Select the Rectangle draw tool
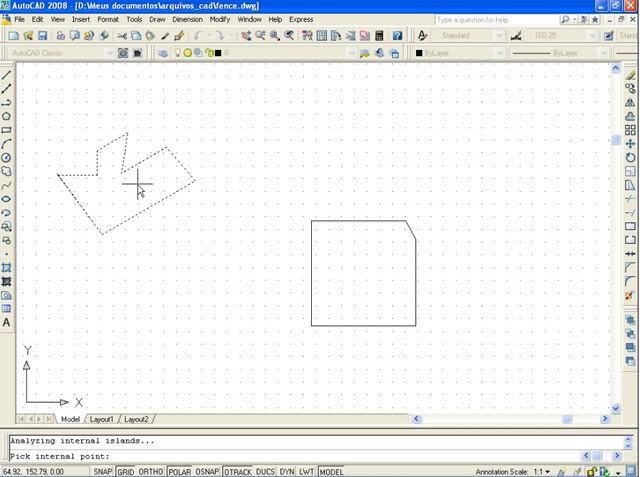The width and height of the screenshot is (640, 477). 6,130
